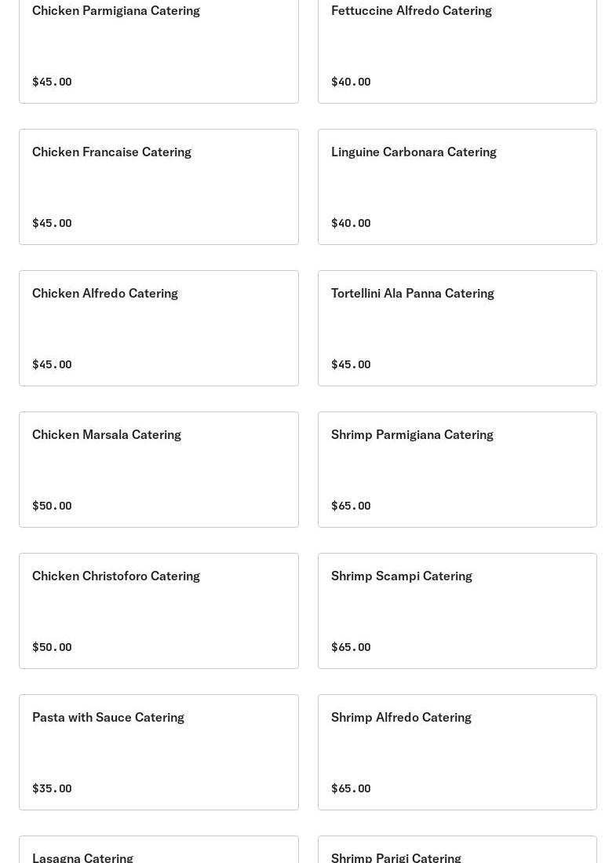
Task: Select Chicken Christoforo Catering
Action: pos(159,610)
